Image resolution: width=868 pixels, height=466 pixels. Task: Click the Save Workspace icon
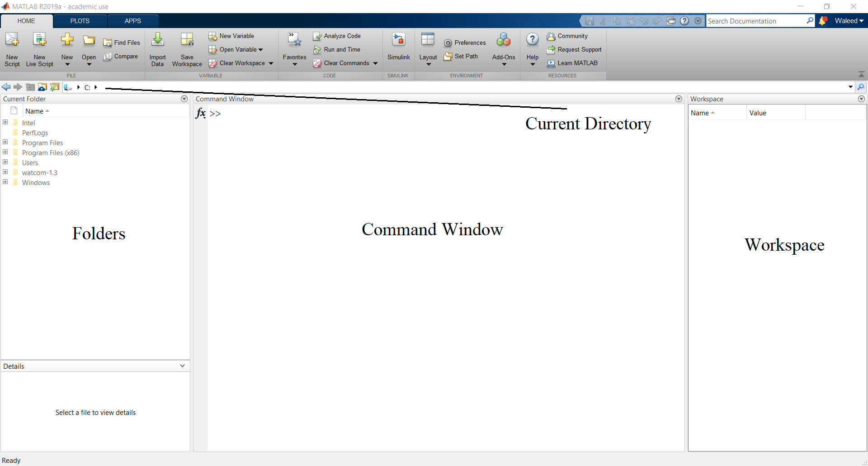187,41
